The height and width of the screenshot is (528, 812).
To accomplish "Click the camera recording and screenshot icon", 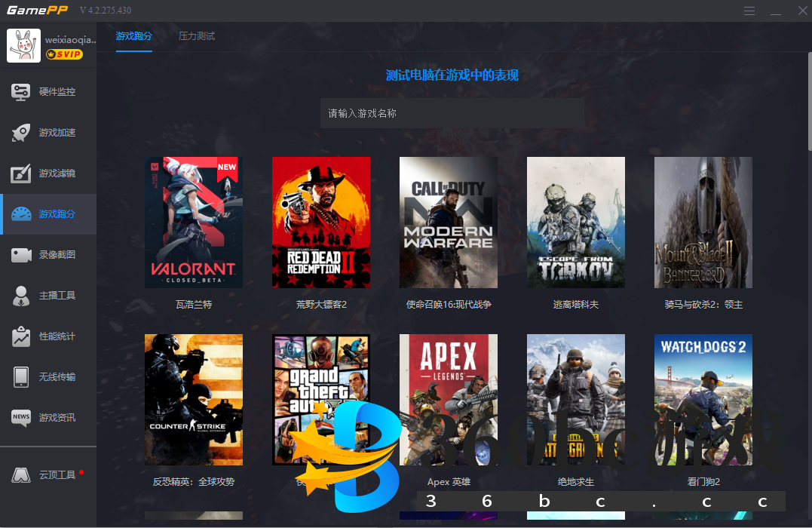I will point(21,255).
